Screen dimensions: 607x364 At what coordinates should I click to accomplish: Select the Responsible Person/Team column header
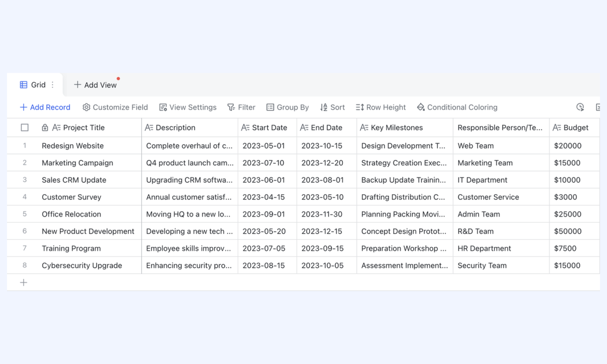pos(501,128)
